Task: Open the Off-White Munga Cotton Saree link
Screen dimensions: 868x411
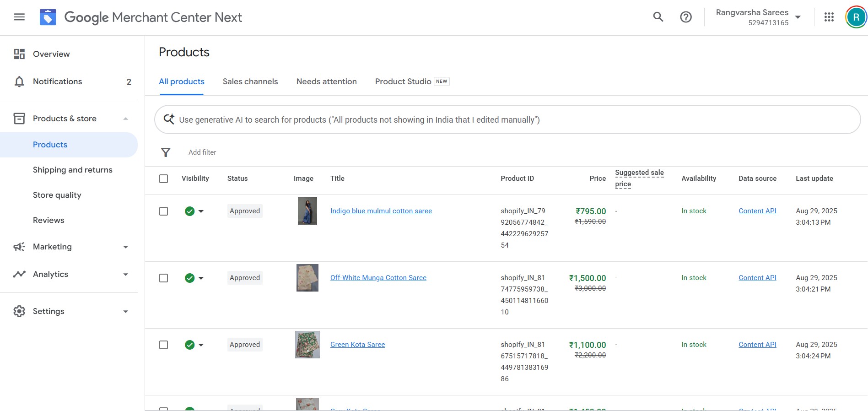Action: pos(378,278)
